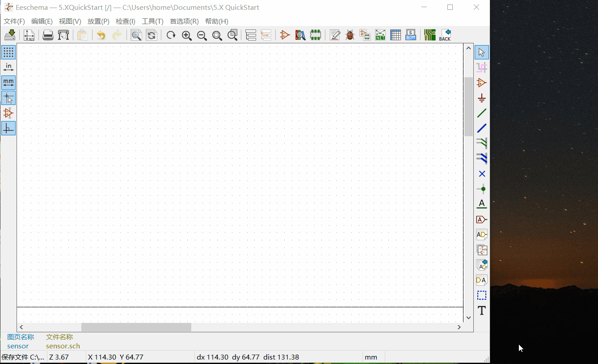Screen dimensions: 598x364
Task: Click the generate netlist NET icon
Action: click(x=380, y=35)
